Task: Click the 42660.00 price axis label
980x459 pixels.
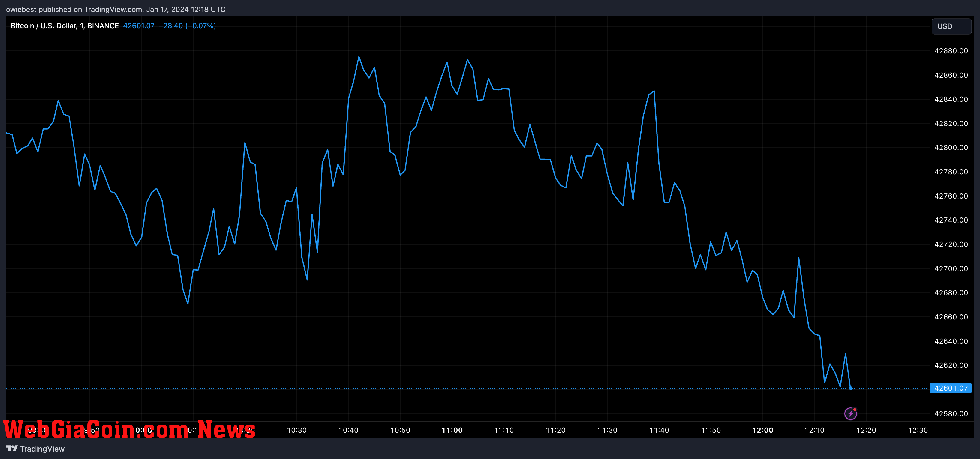Action: click(951, 317)
